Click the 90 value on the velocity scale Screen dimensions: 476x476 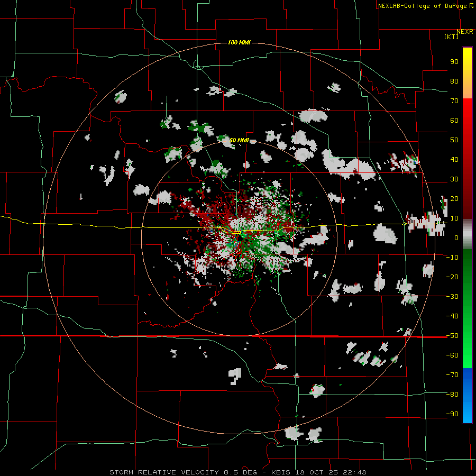tap(454, 62)
